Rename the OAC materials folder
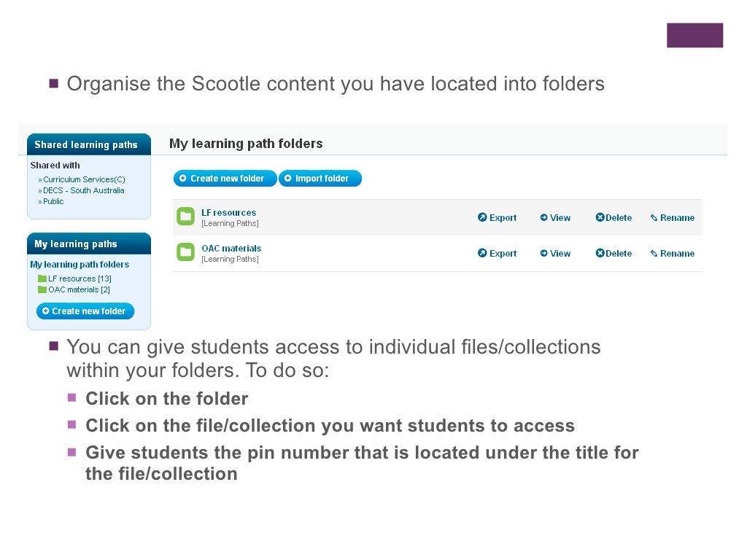The image size is (747, 560). coord(672,254)
